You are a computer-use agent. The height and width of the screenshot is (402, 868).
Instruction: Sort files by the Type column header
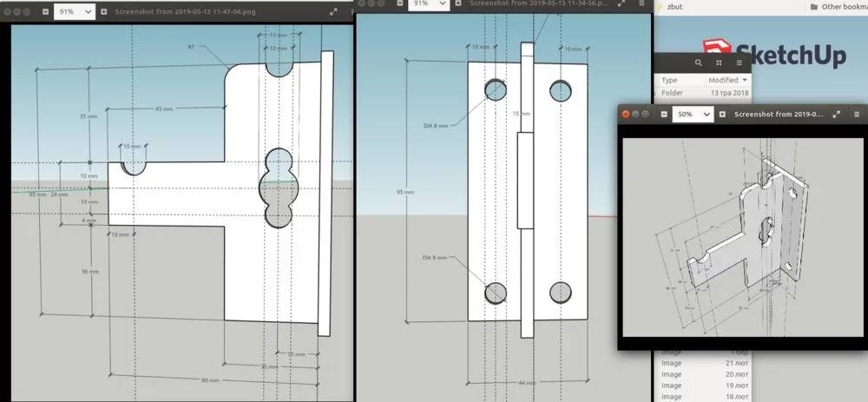[x=669, y=80]
